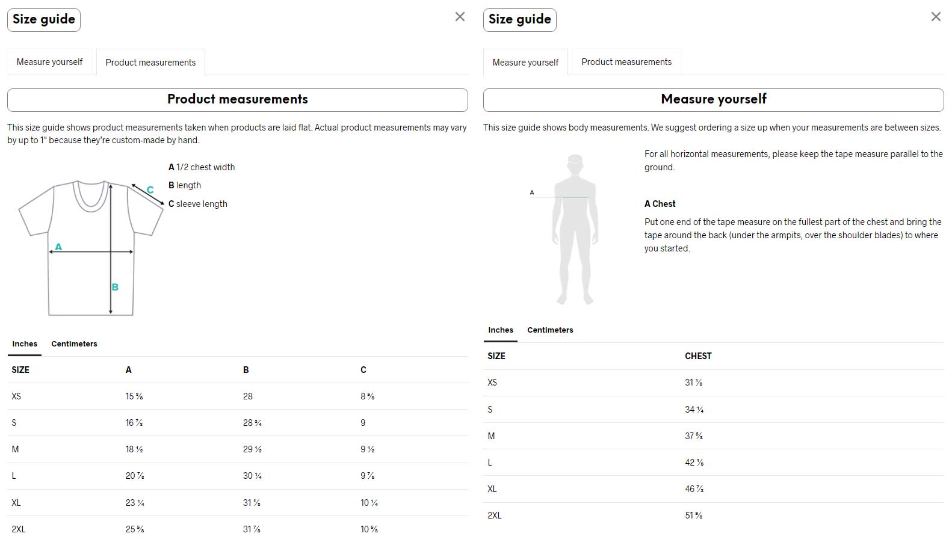952x560 pixels.
Task: Select Inches unit for product measurements
Action: (25, 344)
